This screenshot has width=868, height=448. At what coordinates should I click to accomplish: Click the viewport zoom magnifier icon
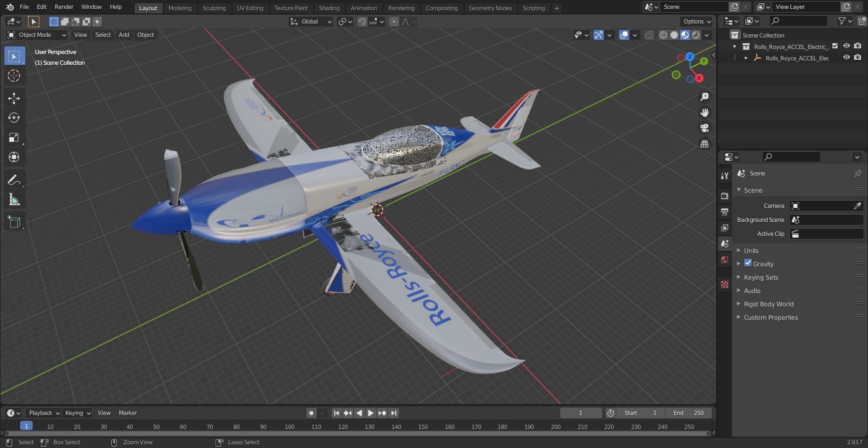[x=704, y=97]
